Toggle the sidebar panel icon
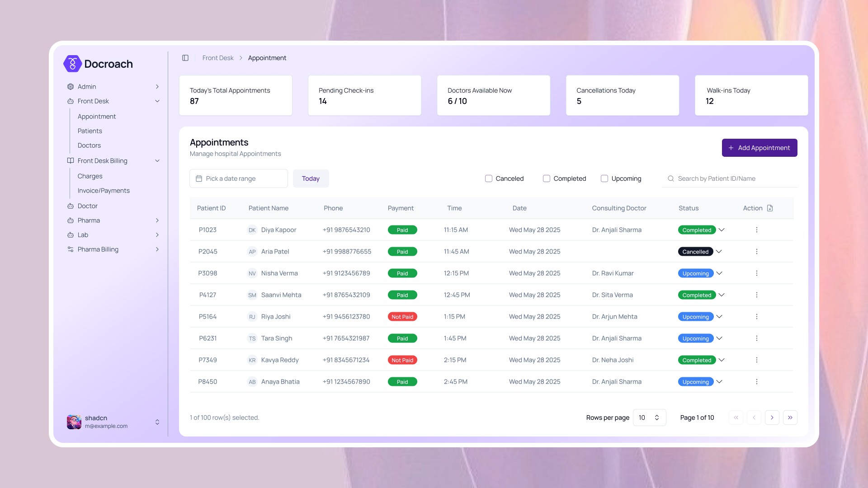 pos(185,58)
